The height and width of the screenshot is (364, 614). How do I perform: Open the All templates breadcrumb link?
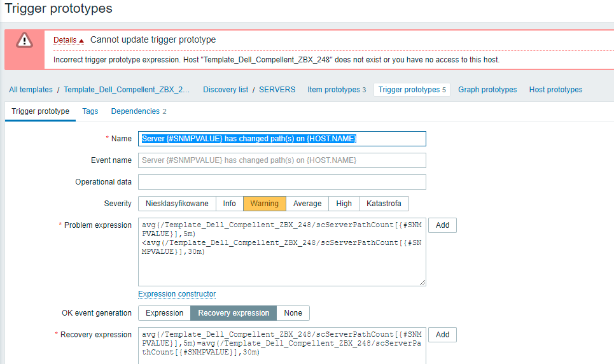[31, 90]
